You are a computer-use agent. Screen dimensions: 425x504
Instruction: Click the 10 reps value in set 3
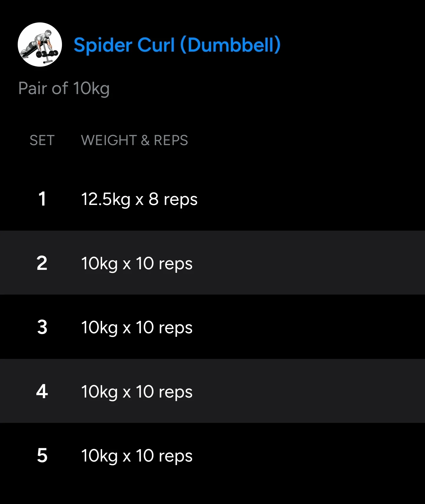click(164, 327)
